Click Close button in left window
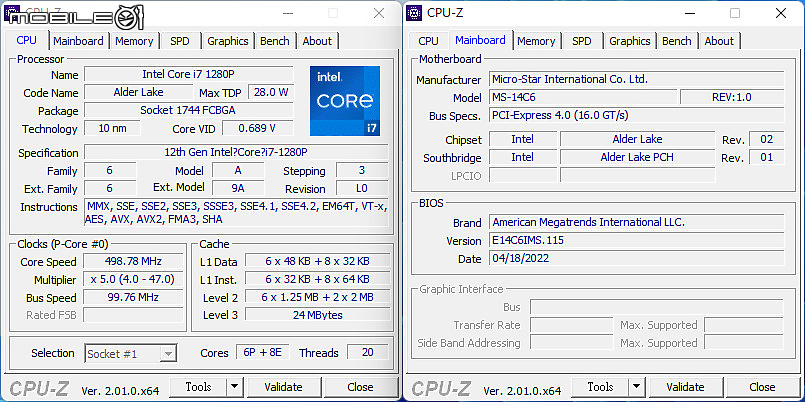 click(x=360, y=387)
